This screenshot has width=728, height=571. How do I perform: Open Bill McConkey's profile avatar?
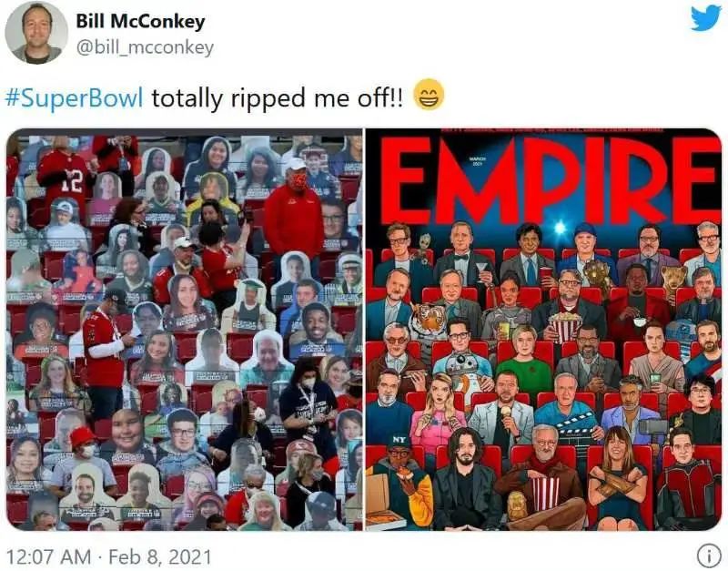36,32
